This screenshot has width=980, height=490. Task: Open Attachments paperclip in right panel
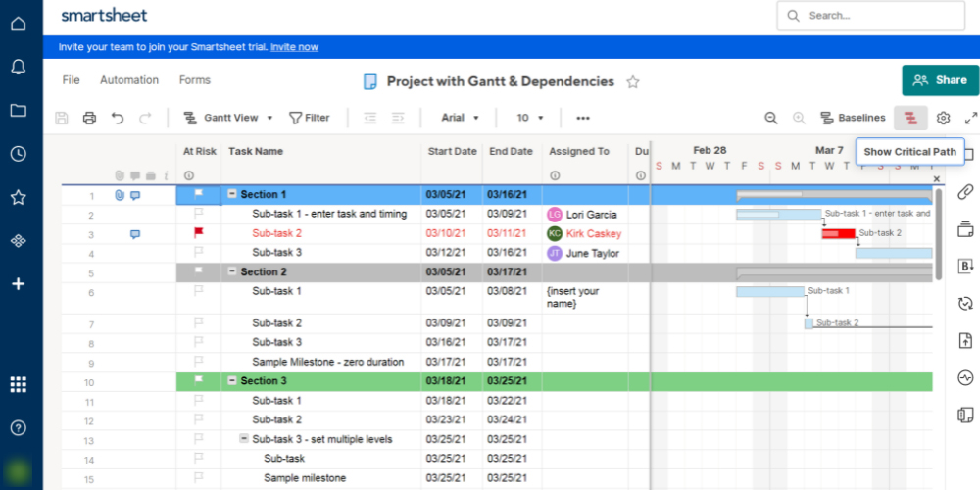(x=965, y=191)
